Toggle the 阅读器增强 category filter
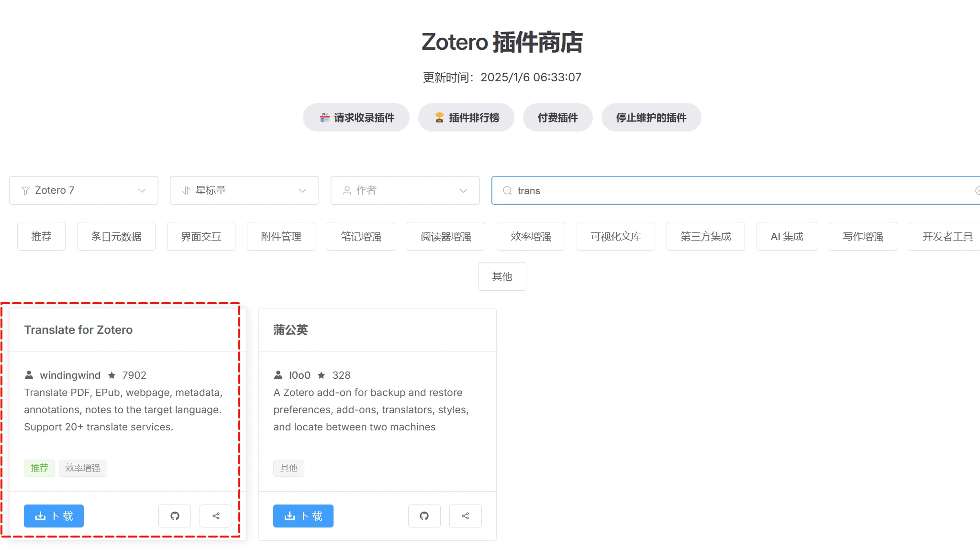The width and height of the screenshot is (980, 560). point(446,236)
